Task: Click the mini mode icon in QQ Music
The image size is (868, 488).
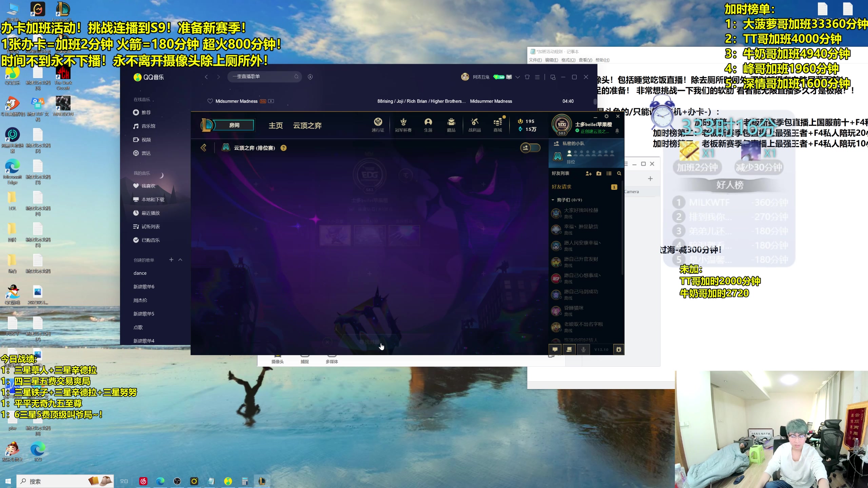Action: click(553, 77)
